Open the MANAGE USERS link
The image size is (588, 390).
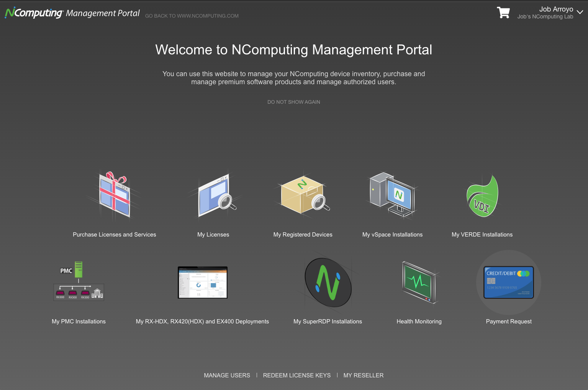pyautogui.click(x=227, y=375)
